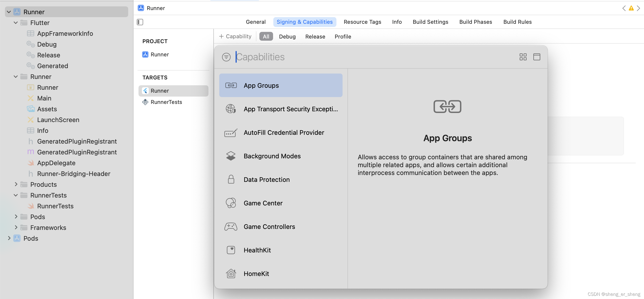644x299 pixels.
Task: Open GeneratedPluginRegistrant implementation file
Action: click(77, 152)
